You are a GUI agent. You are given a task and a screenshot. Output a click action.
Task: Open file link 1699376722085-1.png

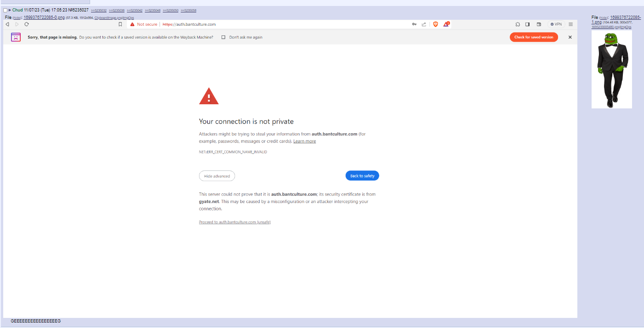(616, 19)
